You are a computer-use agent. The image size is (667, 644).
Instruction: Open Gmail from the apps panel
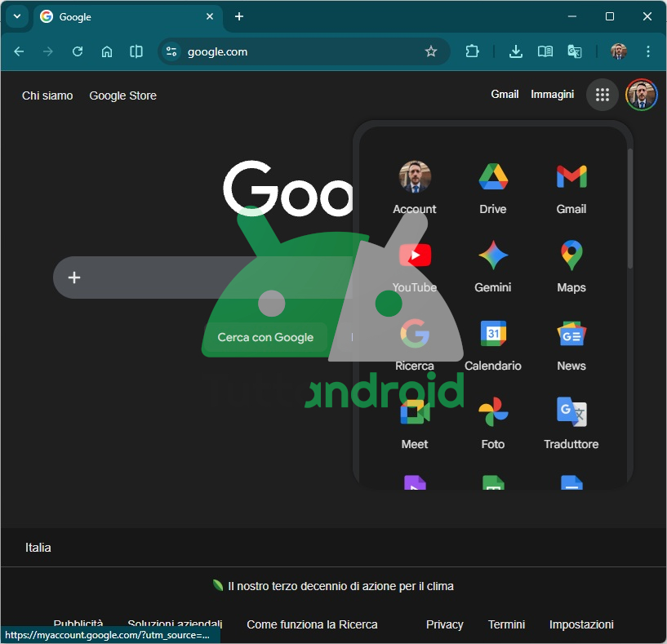coord(571,187)
